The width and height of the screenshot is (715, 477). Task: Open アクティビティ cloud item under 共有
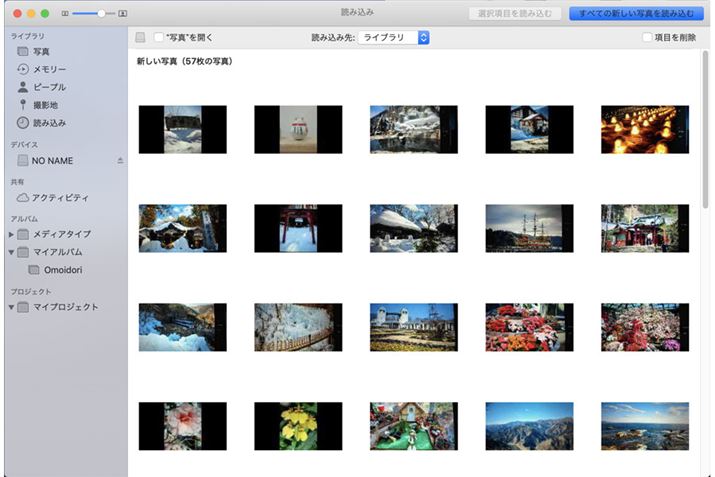(x=59, y=197)
